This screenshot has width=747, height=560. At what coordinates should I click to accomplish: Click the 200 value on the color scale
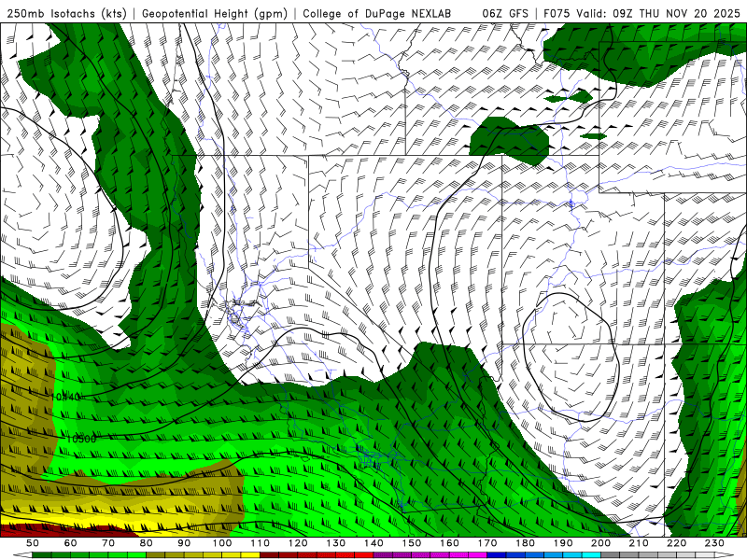pos(600,543)
